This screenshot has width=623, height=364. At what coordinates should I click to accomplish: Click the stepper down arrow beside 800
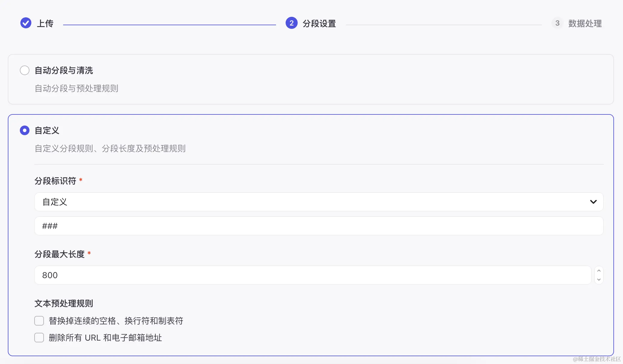coord(599,280)
